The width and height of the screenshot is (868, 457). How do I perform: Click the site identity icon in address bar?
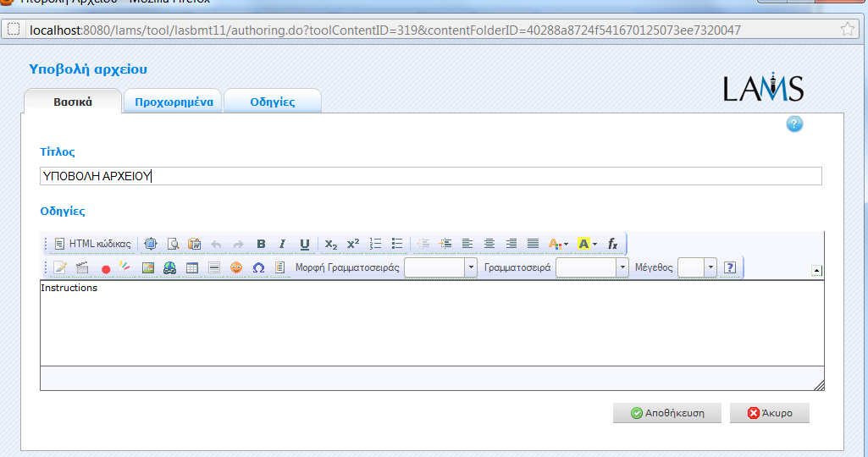[14, 30]
